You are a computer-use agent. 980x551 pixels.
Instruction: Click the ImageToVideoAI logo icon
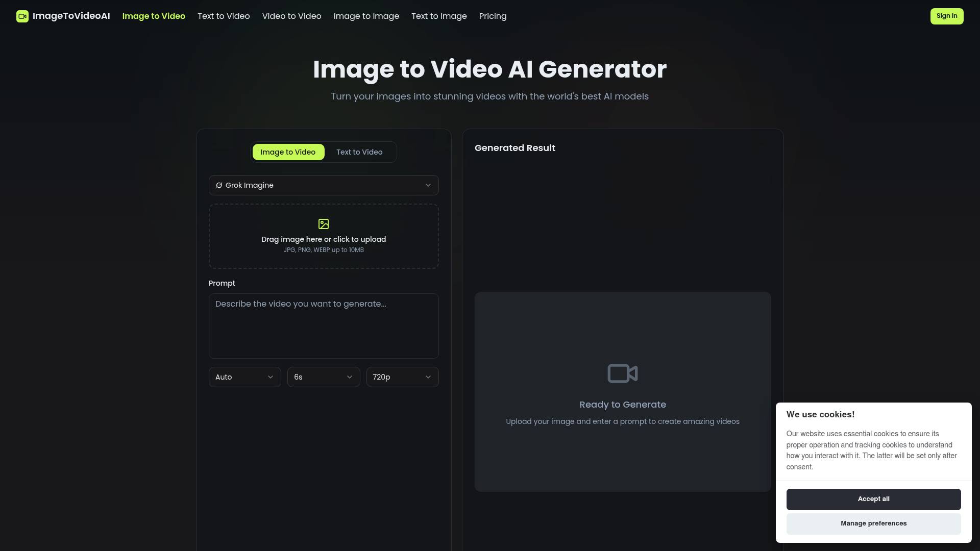coord(22,16)
